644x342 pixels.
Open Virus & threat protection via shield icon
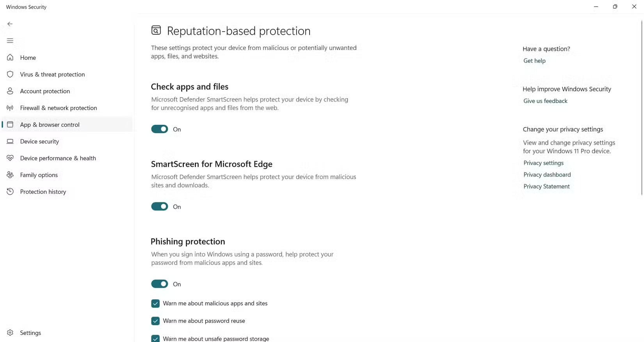coord(10,74)
